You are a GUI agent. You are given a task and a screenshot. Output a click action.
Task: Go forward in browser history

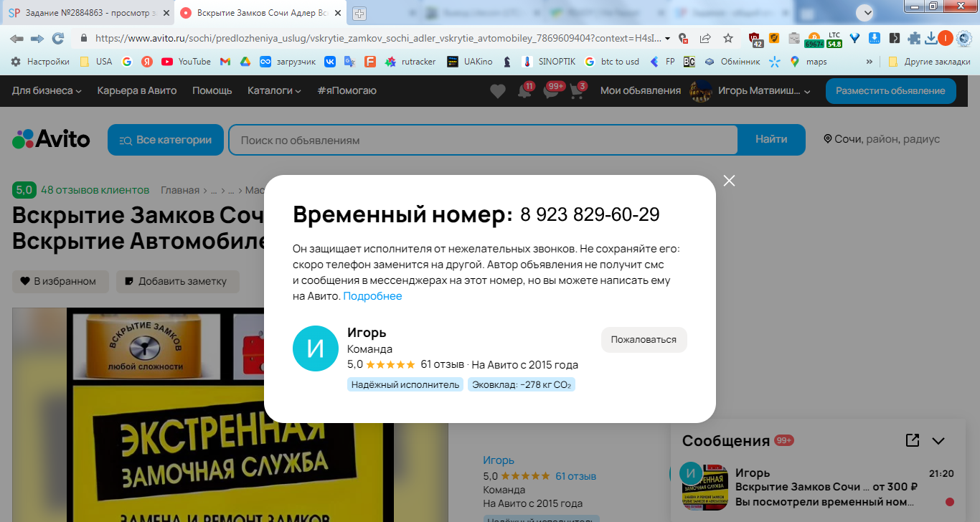pyautogui.click(x=37, y=38)
